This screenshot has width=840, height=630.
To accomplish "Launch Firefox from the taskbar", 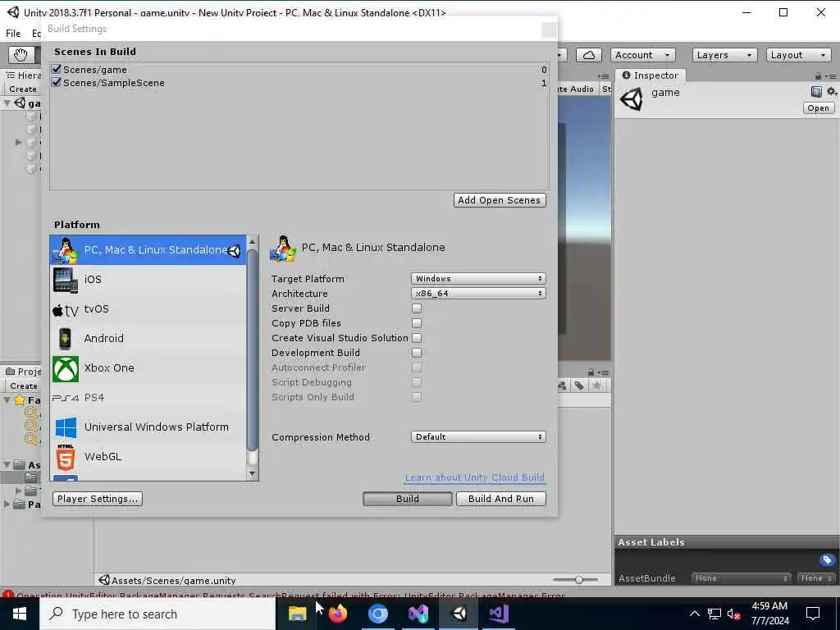I will click(x=337, y=614).
